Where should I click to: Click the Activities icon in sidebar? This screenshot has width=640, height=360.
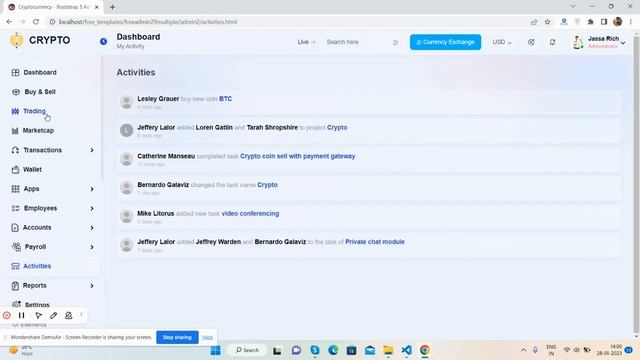pyautogui.click(x=16, y=266)
